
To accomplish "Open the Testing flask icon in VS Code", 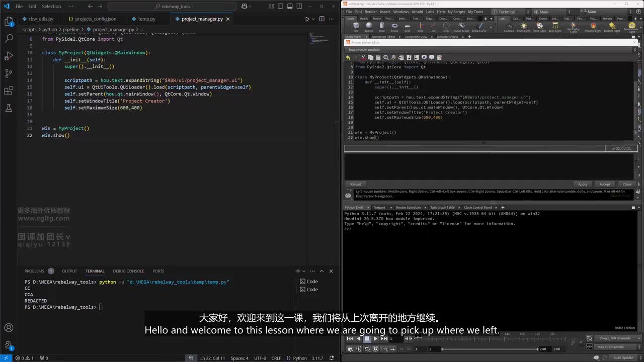I will tap(9, 108).
